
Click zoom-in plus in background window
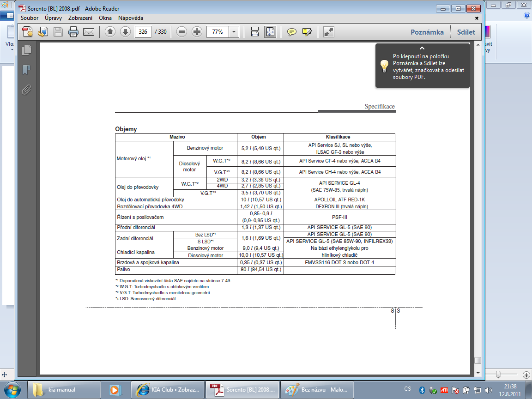(x=526, y=375)
